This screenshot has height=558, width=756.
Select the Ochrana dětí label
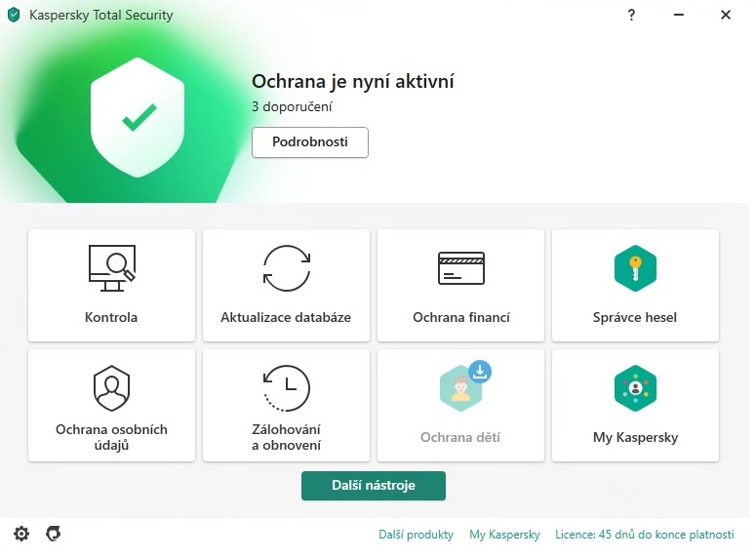460,437
